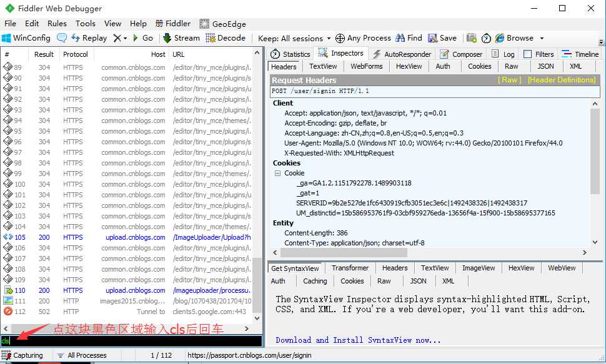Open the Log tab
Image resolution: width=606 pixels, height=364 pixels.
tap(503, 54)
